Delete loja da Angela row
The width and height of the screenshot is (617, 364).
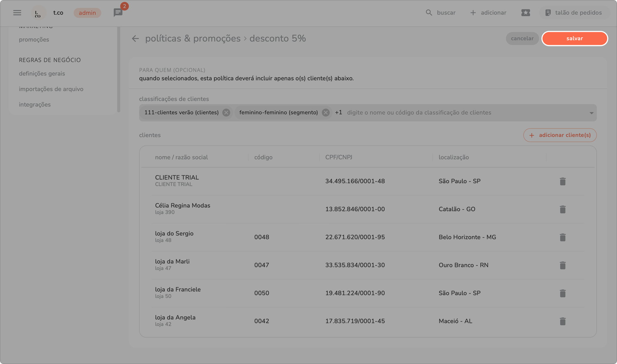coord(562,321)
